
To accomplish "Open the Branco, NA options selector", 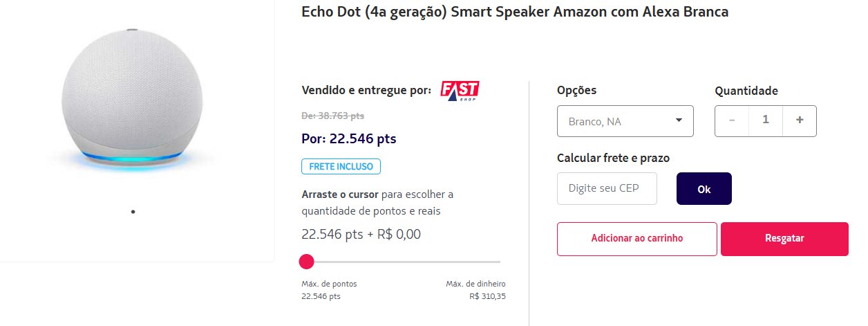I will pos(625,121).
